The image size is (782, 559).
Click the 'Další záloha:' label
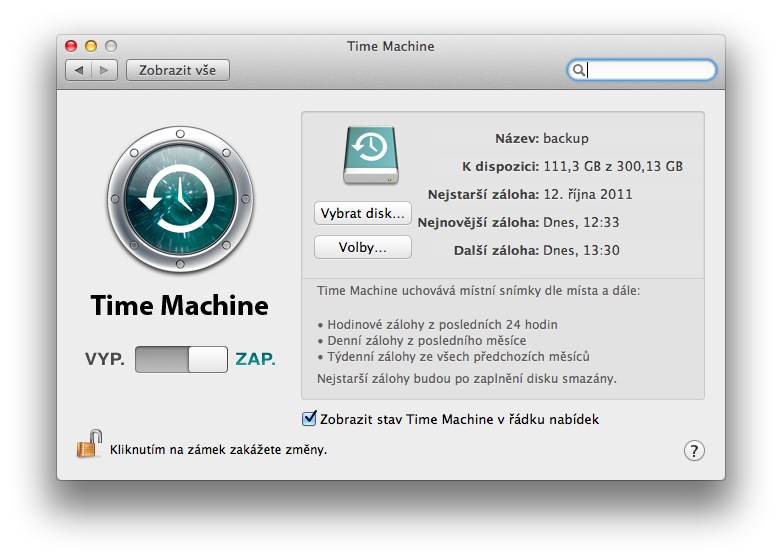(x=496, y=250)
